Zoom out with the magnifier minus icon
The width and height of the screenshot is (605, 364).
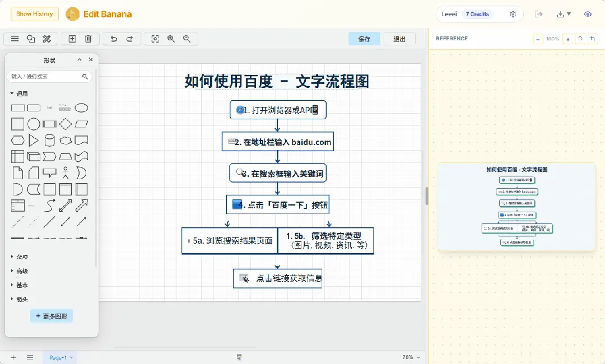187,39
